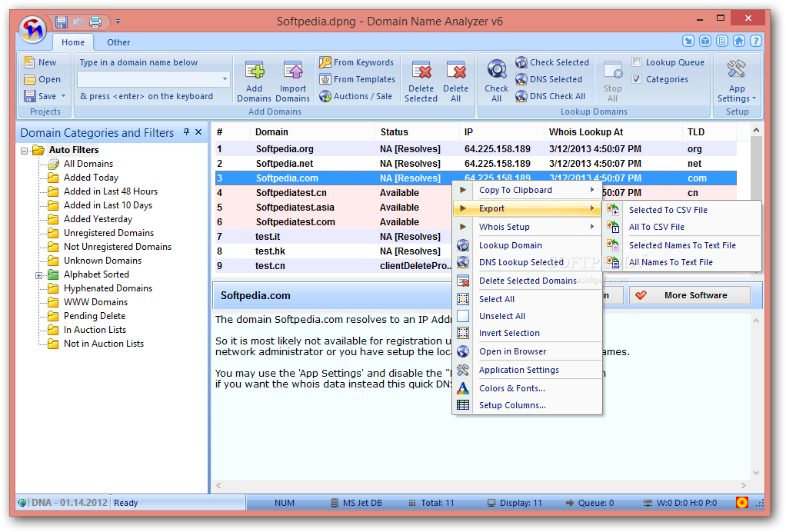Open From Templates domain generator
The height and width of the screenshot is (532, 786).
point(358,79)
